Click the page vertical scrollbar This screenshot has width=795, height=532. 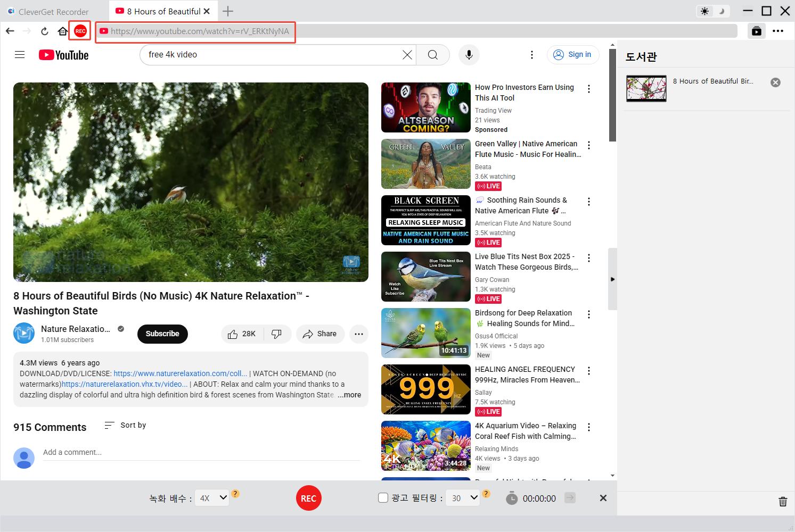[x=612, y=95]
